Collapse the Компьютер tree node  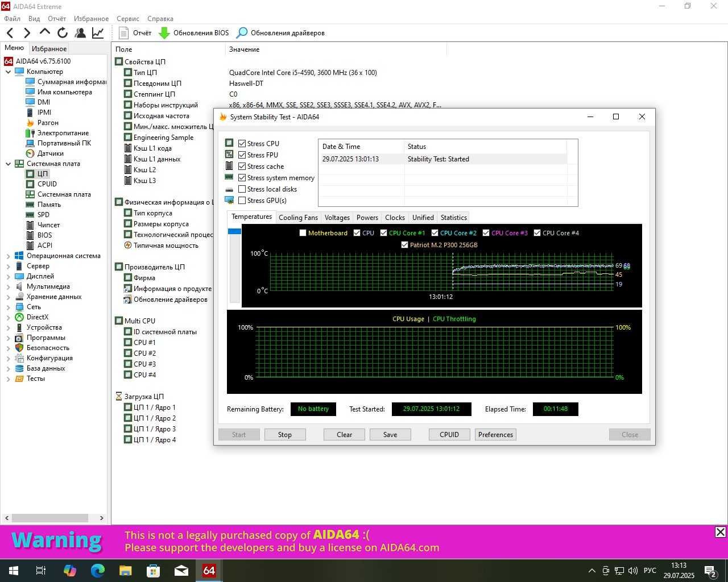point(8,72)
